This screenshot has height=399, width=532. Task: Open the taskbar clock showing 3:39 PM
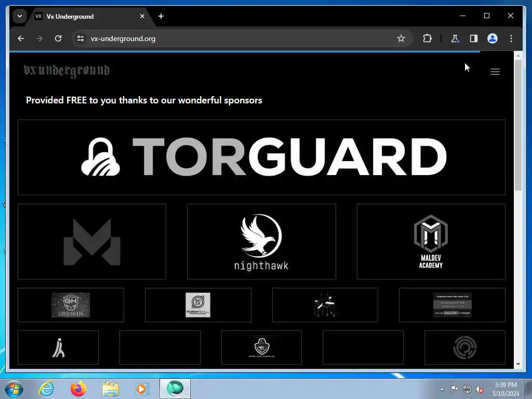click(x=506, y=389)
